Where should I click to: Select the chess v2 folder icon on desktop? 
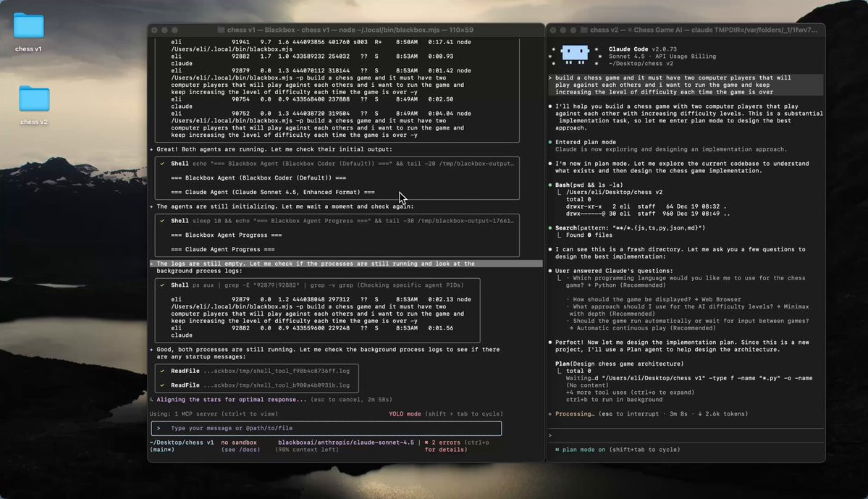pyautogui.click(x=34, y=98)
